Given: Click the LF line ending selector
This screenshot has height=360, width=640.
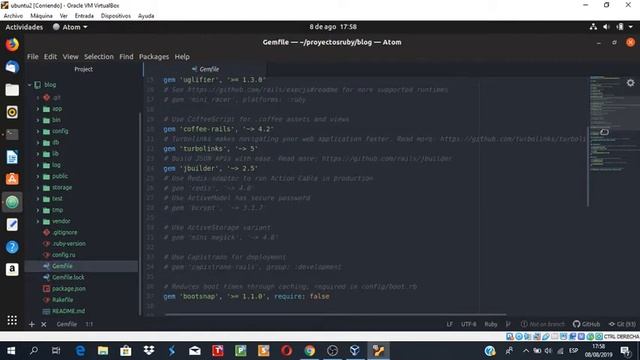Looking at the screenshot, I should click(x=449, y=324).
